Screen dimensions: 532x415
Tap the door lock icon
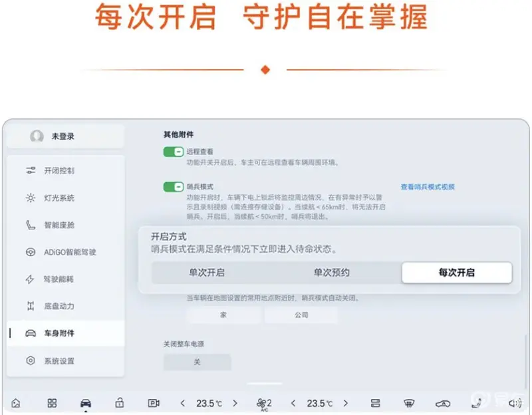120,403
